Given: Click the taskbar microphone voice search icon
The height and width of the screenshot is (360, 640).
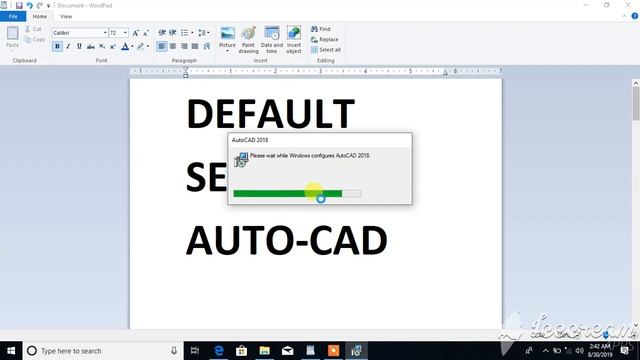Looking at the screenshot, I should click(174, 351).
